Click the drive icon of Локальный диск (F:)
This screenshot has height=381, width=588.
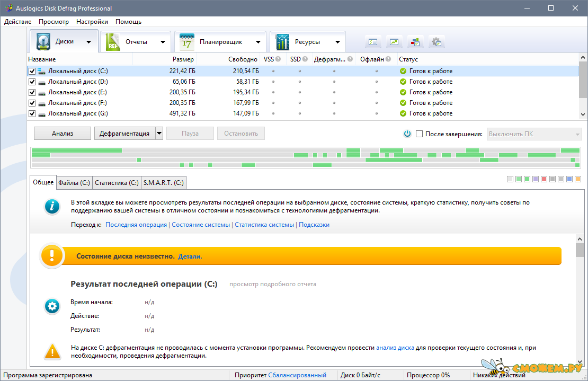coord(42,103)
